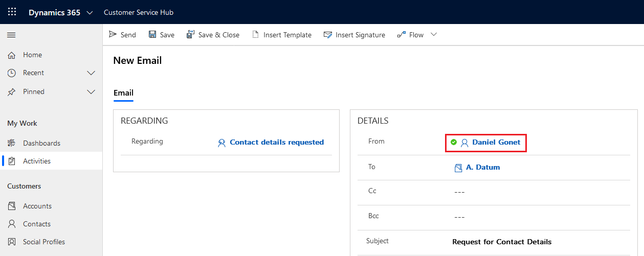Click the Insert Signature icon

[328, 35]
